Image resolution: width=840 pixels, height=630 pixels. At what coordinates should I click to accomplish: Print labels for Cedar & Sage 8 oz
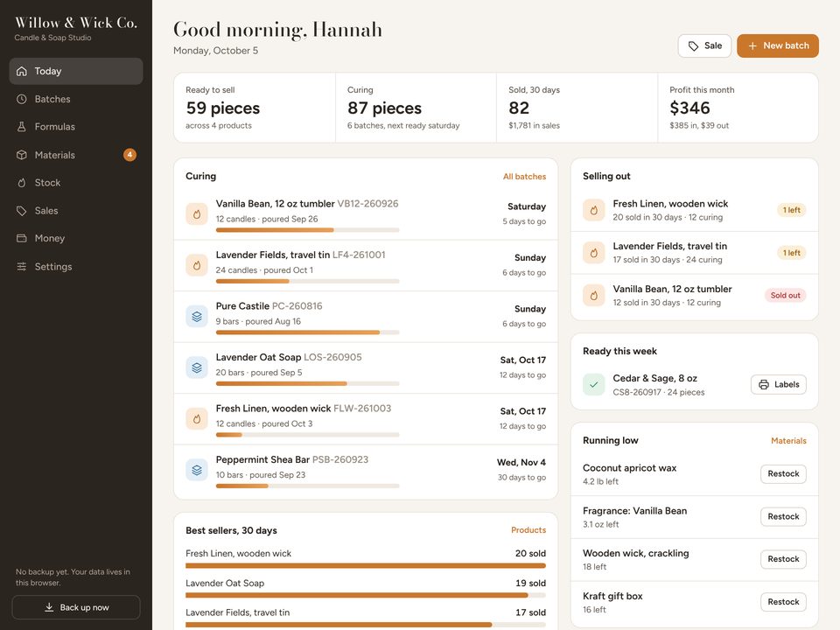779,385
